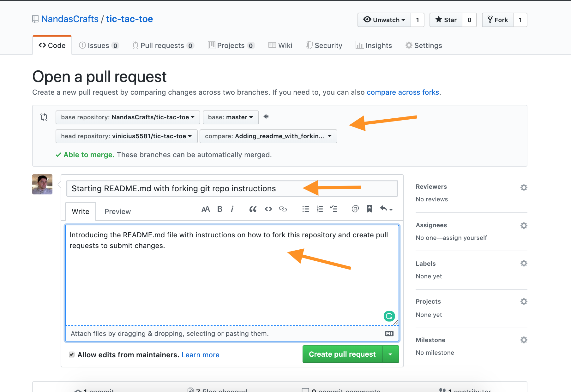Select the Write tab in the editor

tap(81, 211)
